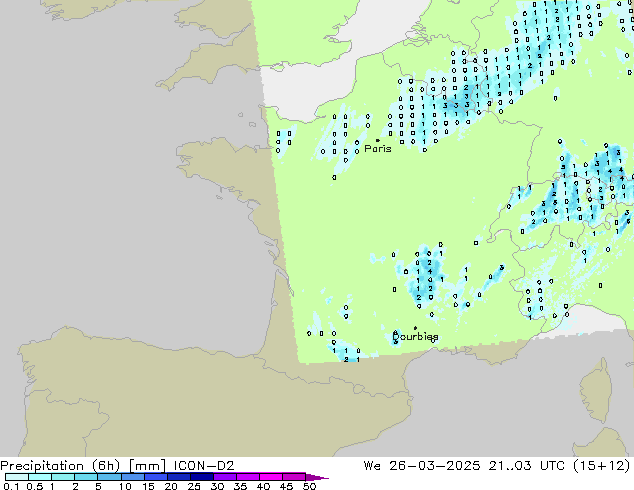Click the 'Precipitation (6h)' title text

click(60, 466)
